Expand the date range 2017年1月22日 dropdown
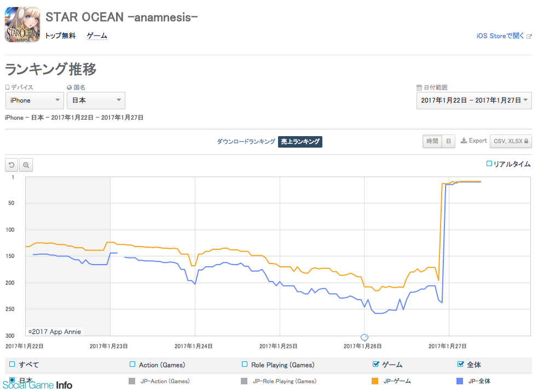The image size is (538, 392). coord(474,101)
